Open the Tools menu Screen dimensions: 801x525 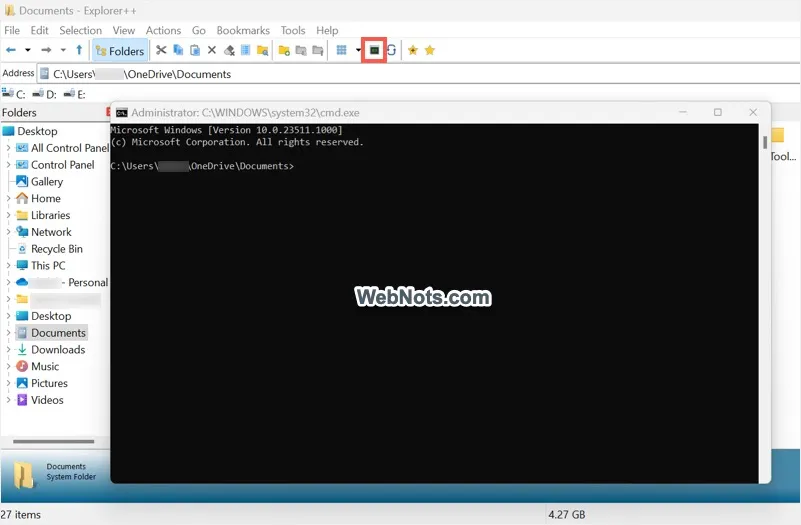293,30
